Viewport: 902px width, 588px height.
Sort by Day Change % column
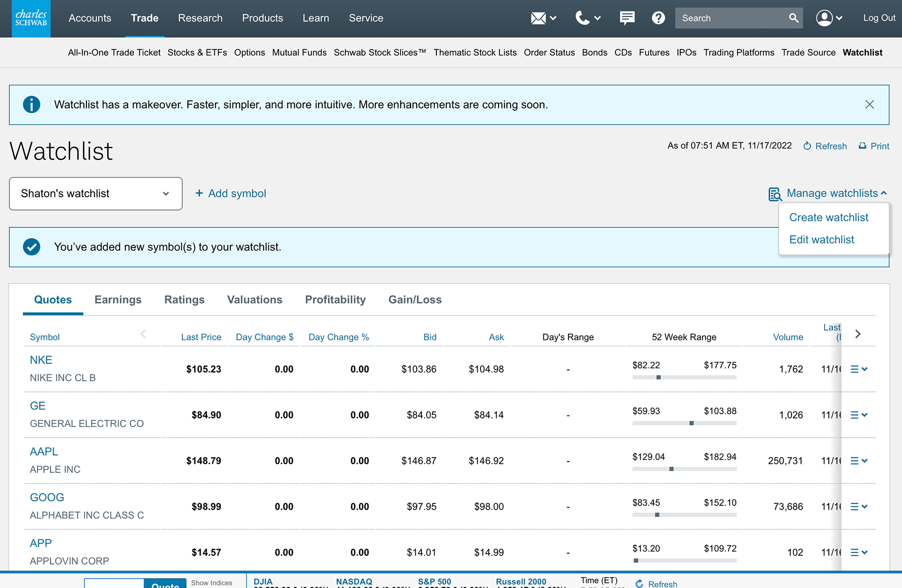[x=339, y=337]
